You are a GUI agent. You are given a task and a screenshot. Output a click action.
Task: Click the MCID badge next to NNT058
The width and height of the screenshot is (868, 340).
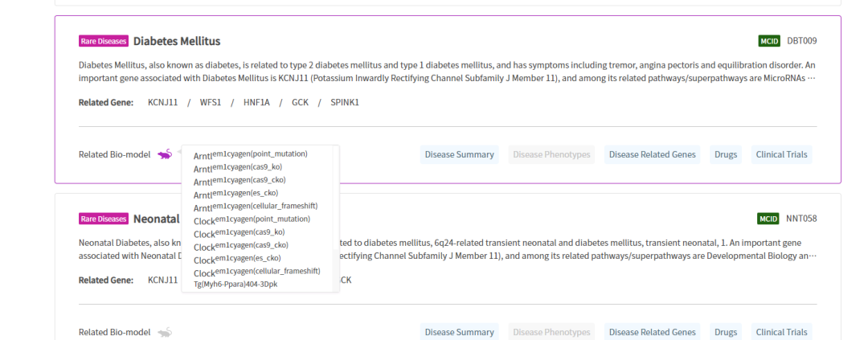click(768, 219)
